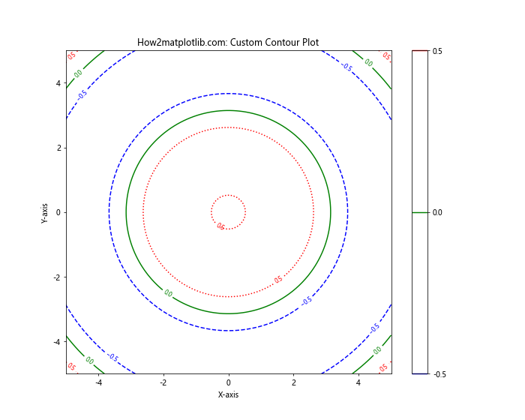The height and width of the screenshot is (420, 525).
Task: Click the colorbar tick label '0.5'
Action: (437, 51)
